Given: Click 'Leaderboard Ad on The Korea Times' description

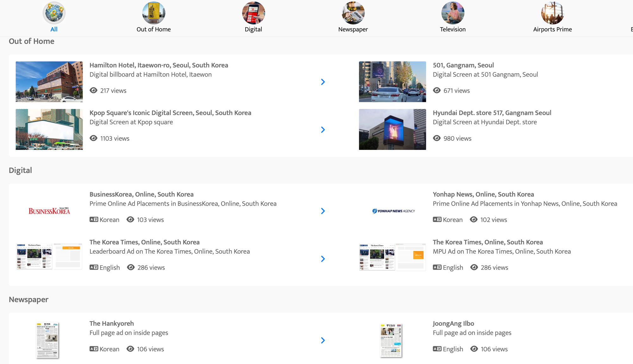Looking at the screenshot, I should coord(170,251).
